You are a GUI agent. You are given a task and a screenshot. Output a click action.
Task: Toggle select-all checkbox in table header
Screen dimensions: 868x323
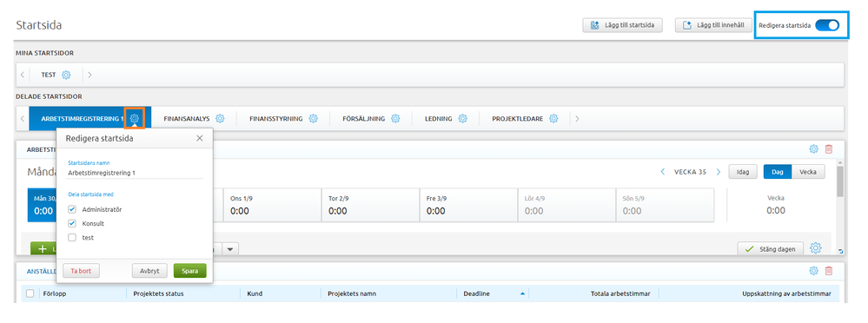pyautogui.click(x=30, y=293)
